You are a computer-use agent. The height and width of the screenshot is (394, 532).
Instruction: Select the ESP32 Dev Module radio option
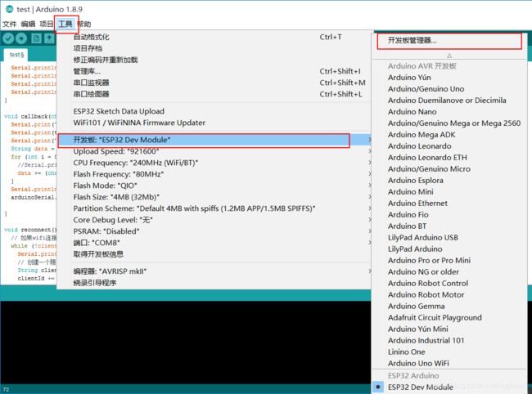[421, 387]
